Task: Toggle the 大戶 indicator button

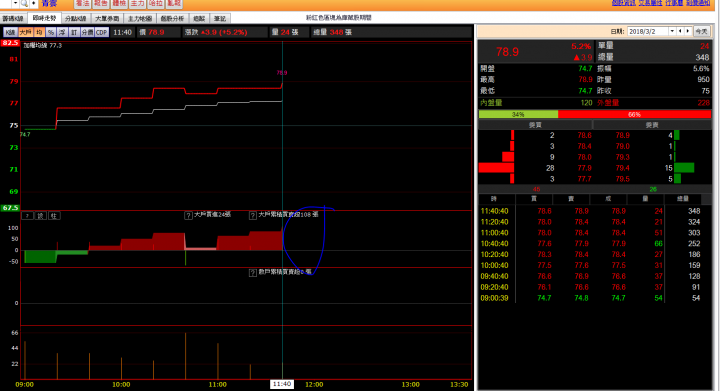Action: click(x=25, y=32)
